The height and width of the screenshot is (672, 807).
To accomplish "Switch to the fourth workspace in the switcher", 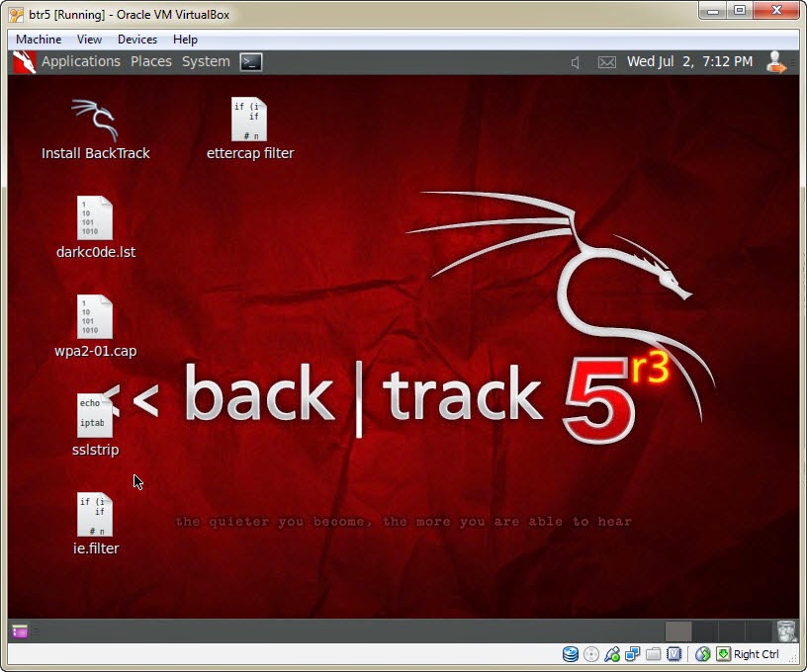I will tap(759, 630).
